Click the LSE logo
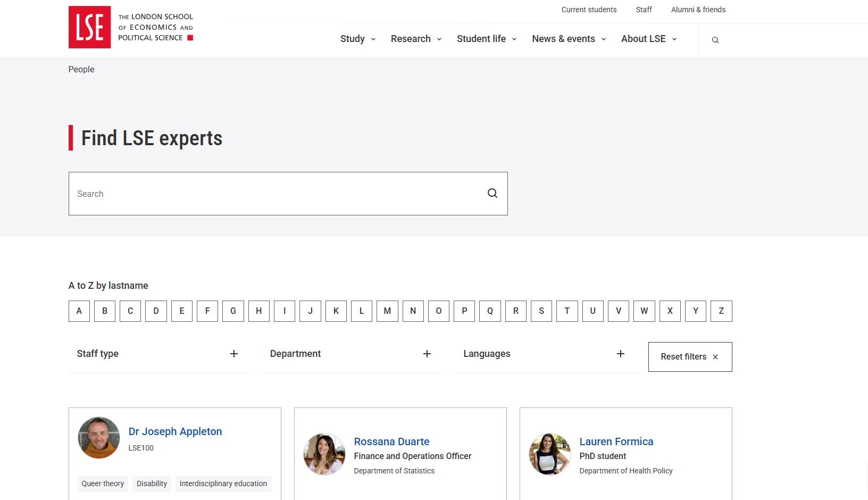 point(131,27)
